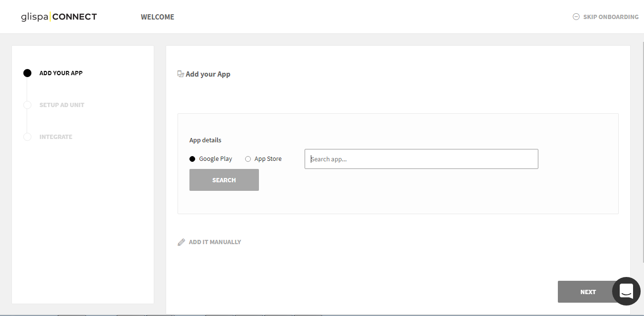Click the Setup Ad Unit step circle
This screenshot has width=644, height=316.
click(x=28, y=105)
